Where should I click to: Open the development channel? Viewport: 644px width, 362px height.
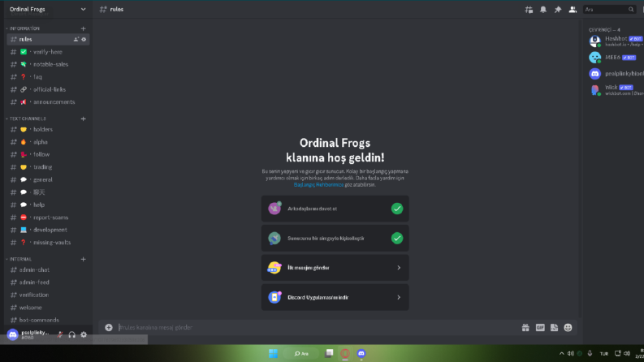tap(48, 230)
